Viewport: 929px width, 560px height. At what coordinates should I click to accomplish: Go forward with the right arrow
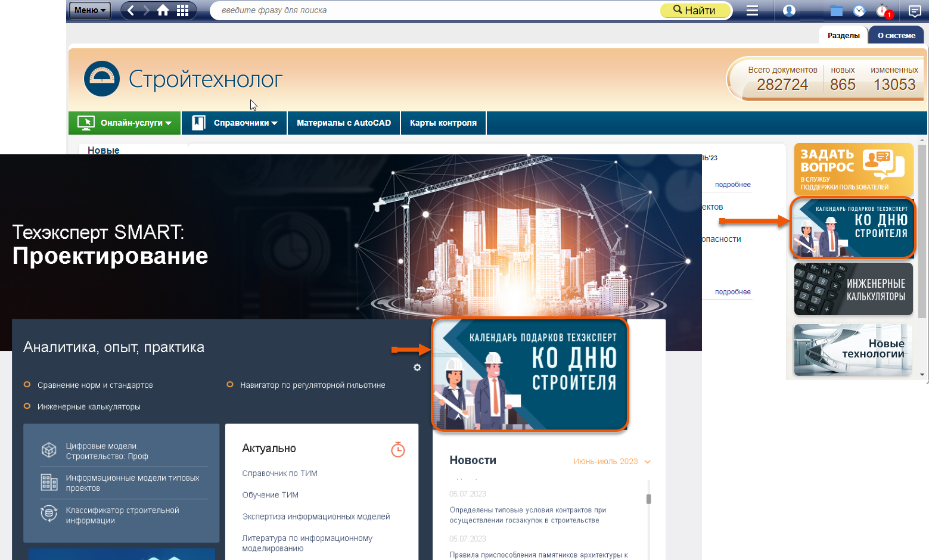[146, 10]
